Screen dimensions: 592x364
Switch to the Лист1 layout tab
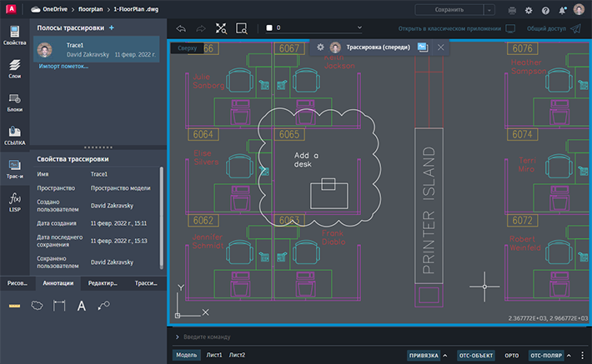pos(214,355)
